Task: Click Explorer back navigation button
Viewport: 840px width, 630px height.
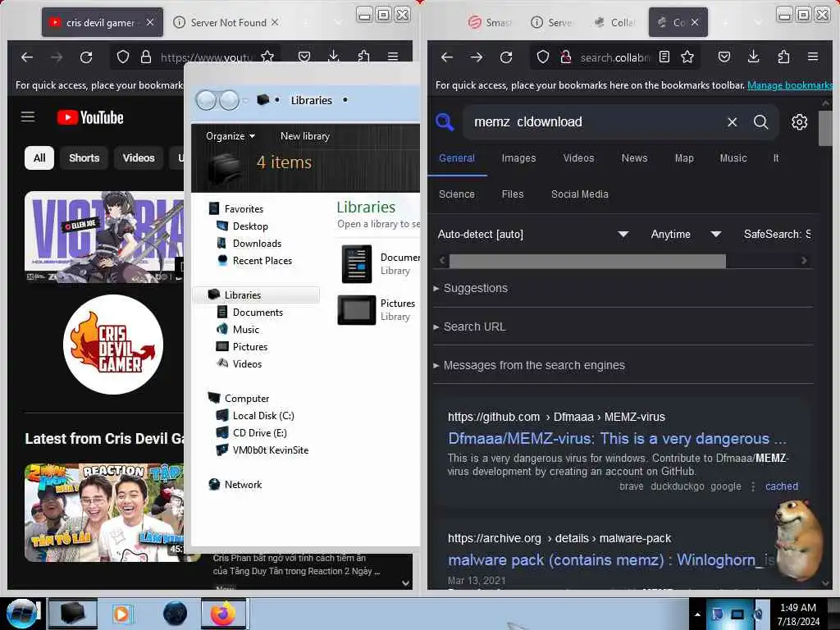Action: (x=206, y=100)
